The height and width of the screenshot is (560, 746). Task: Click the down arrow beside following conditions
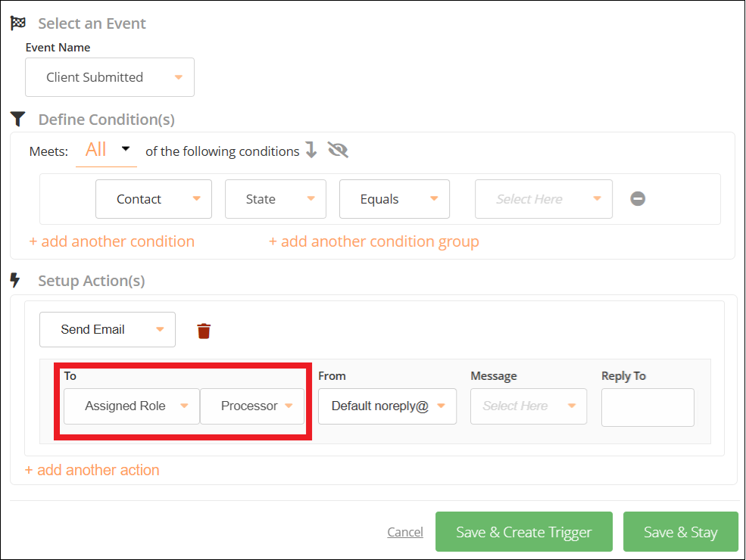(x=311, y=151)
